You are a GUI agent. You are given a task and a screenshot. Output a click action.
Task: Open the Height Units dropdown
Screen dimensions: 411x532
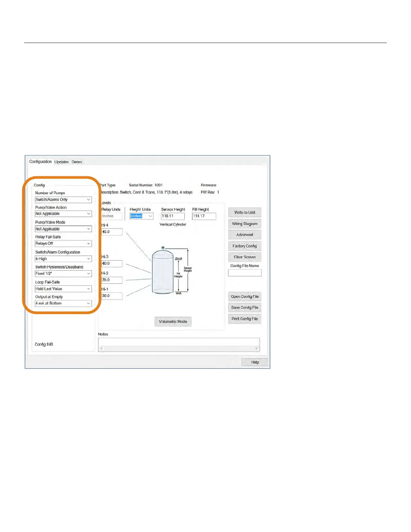coord(141,216)
